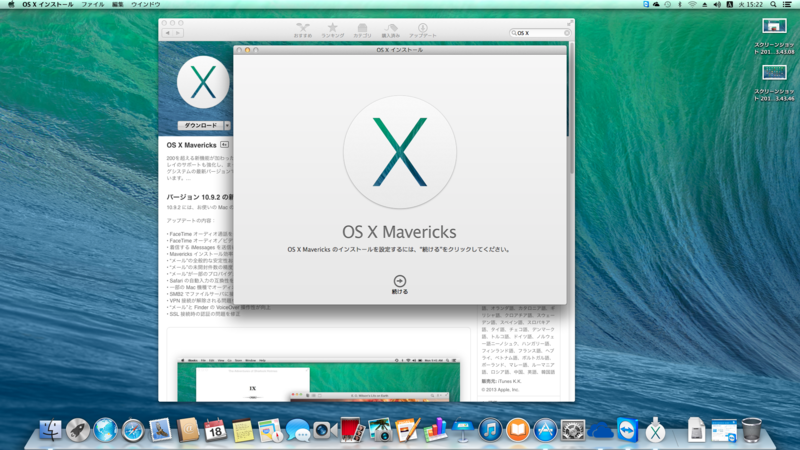Viewport: 800px width, 450px height.
Task: Open Finder from the Dock
Action: pyautogui.click(x=51, y=430)
